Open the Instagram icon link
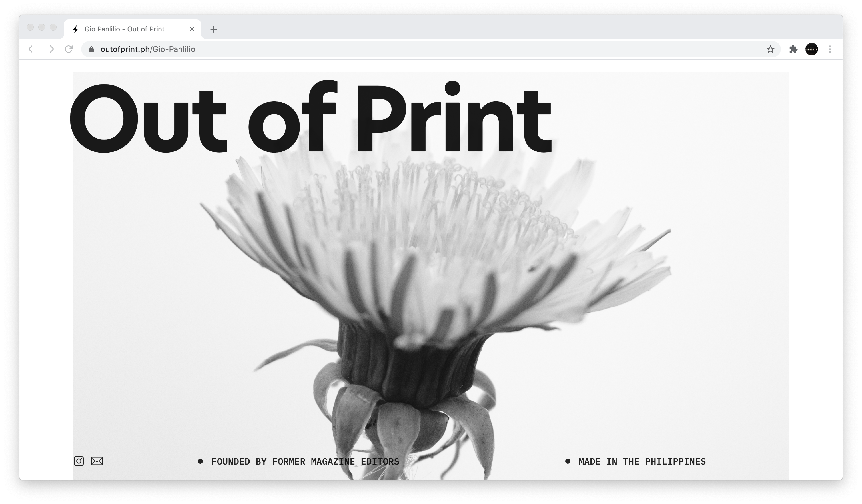 coord(79,461)
